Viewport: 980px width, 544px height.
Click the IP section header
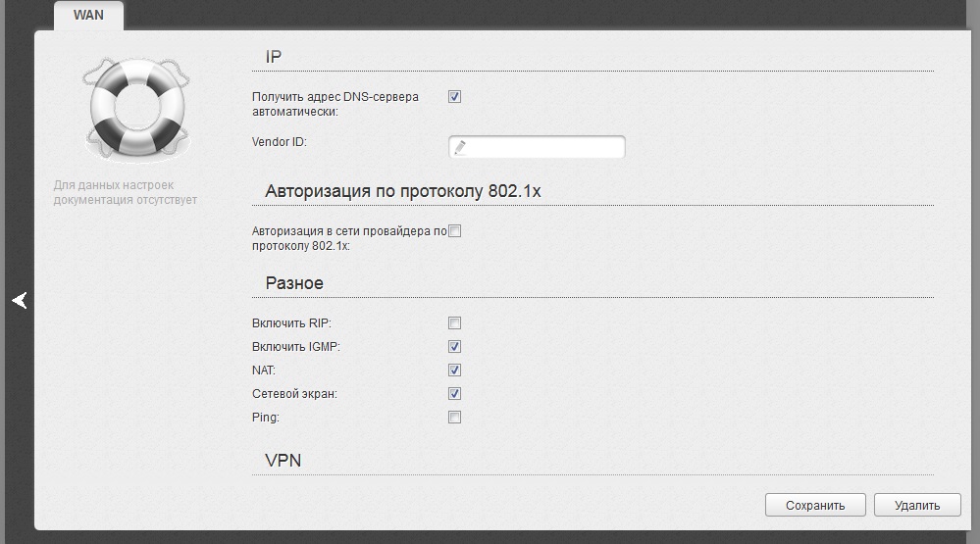coord(274,57)
